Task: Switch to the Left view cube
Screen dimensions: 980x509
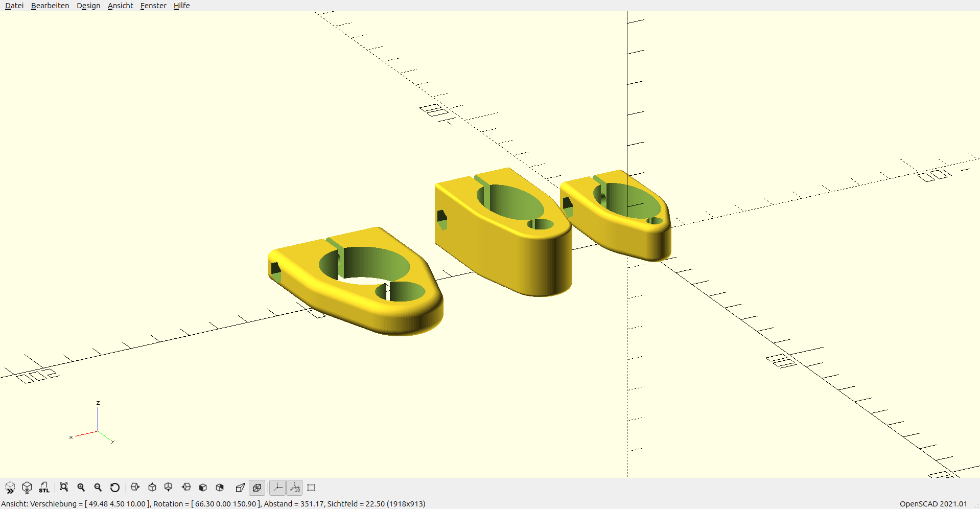Action: (186, 488)
